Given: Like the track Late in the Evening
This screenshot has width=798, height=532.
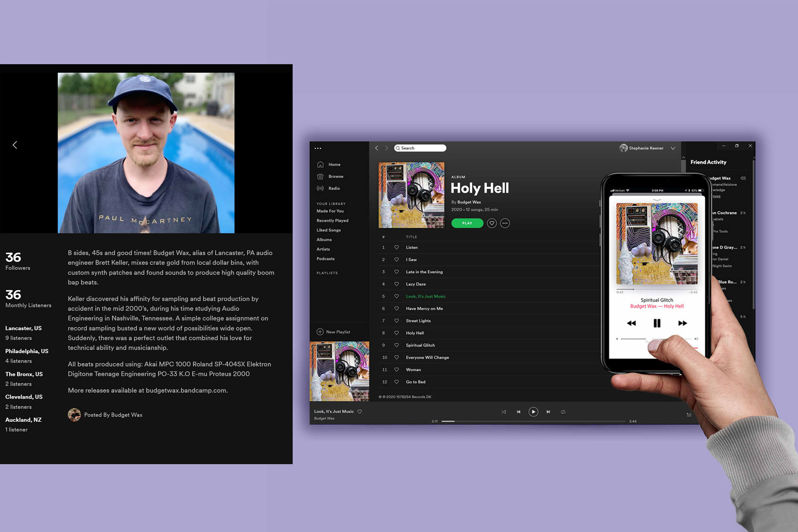Looking at the screenshot, I should [396, 272].
